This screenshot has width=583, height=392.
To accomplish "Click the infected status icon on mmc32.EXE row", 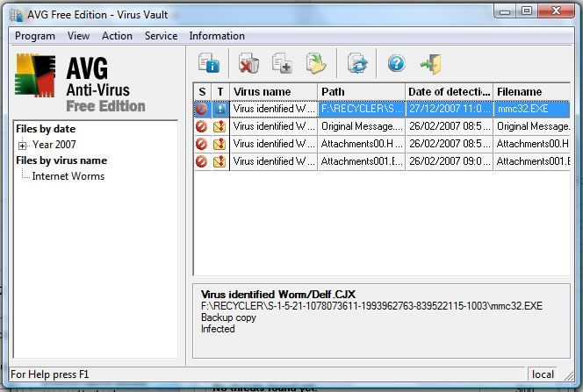I will pos(202,109).
